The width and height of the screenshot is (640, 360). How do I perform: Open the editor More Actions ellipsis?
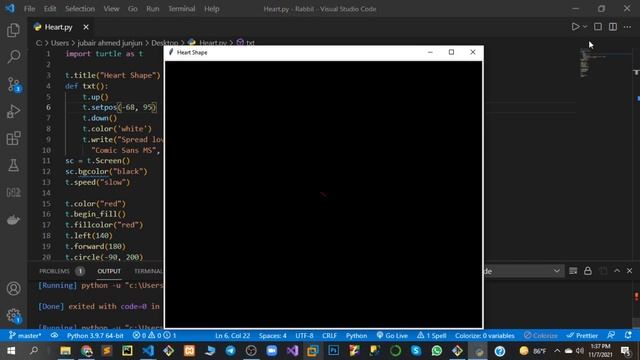(x=627, y=27)
